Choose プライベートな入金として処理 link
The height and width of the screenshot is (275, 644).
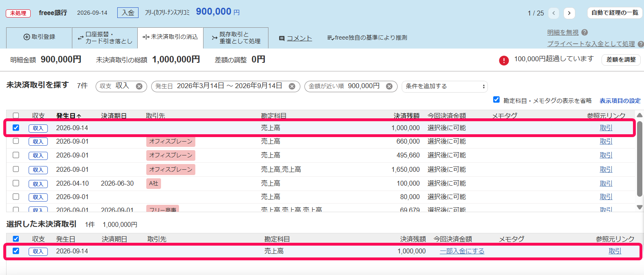pyautogui.click(x=591, y=44)
